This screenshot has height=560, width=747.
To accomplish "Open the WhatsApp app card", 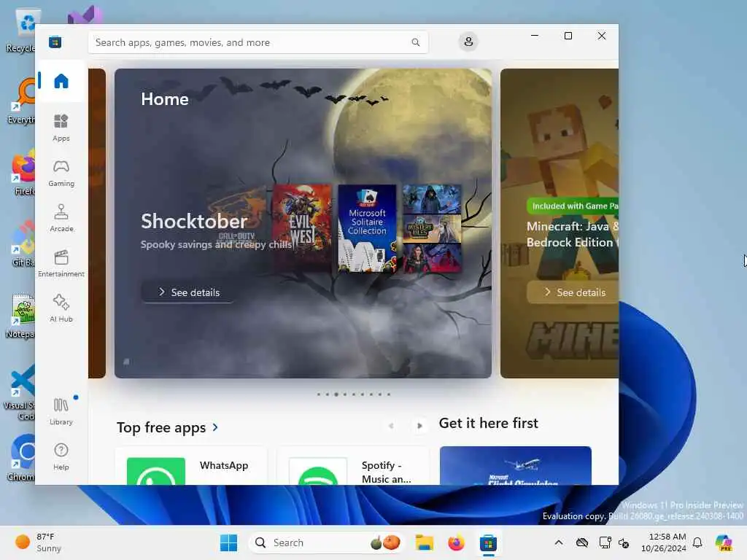I will click(x=191, y=466).
